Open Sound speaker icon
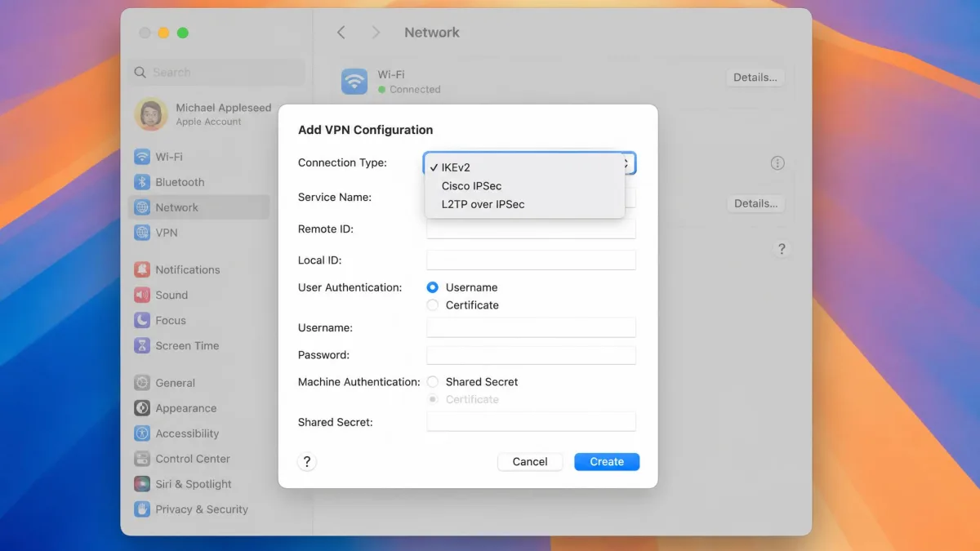Viewport: 980px width, 551px height. pyautogui.click(x=142, y=295)
